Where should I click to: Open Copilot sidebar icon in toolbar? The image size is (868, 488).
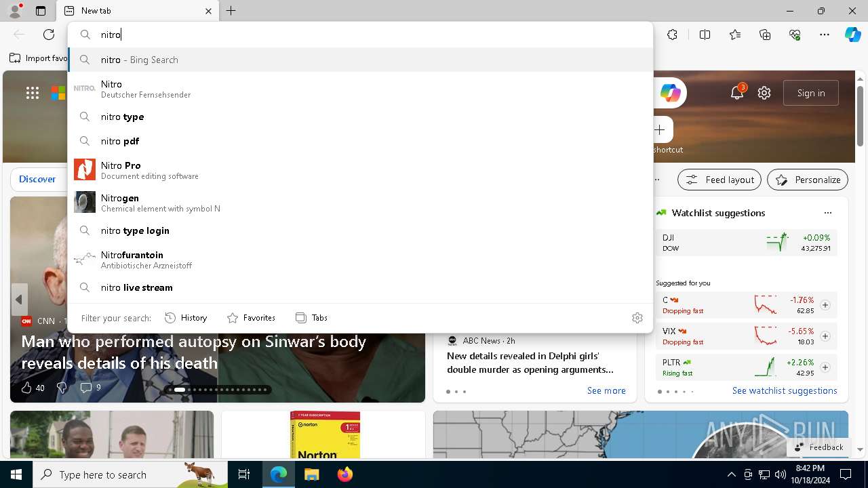pyautogui.click(x=852, y=35)
